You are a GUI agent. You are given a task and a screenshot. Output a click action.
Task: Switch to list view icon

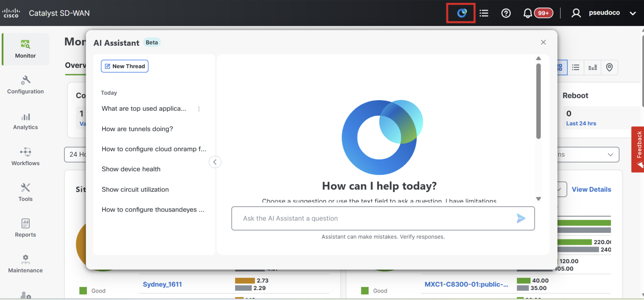coord(576,68)
